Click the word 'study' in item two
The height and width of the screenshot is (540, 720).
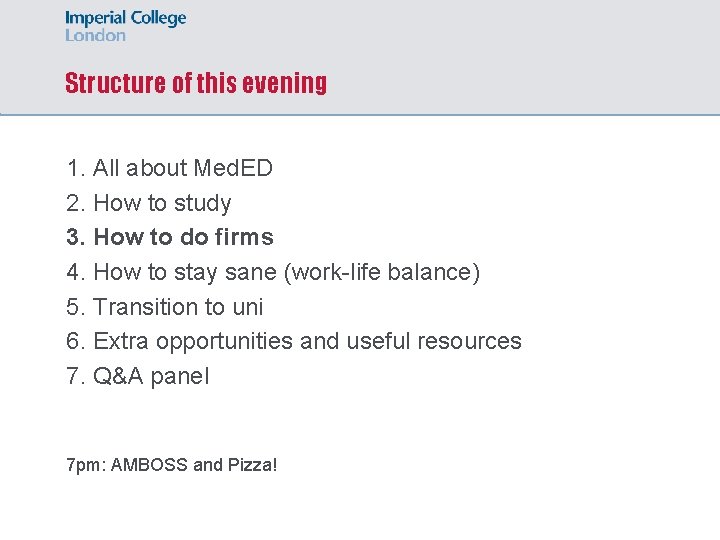click(202, 203)
